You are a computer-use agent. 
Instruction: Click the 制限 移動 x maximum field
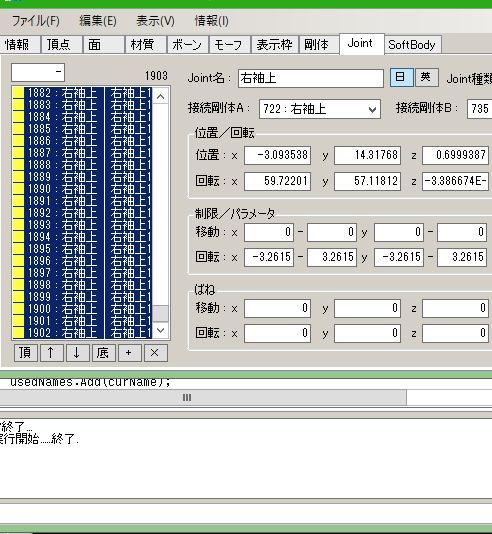click(332, 232)
